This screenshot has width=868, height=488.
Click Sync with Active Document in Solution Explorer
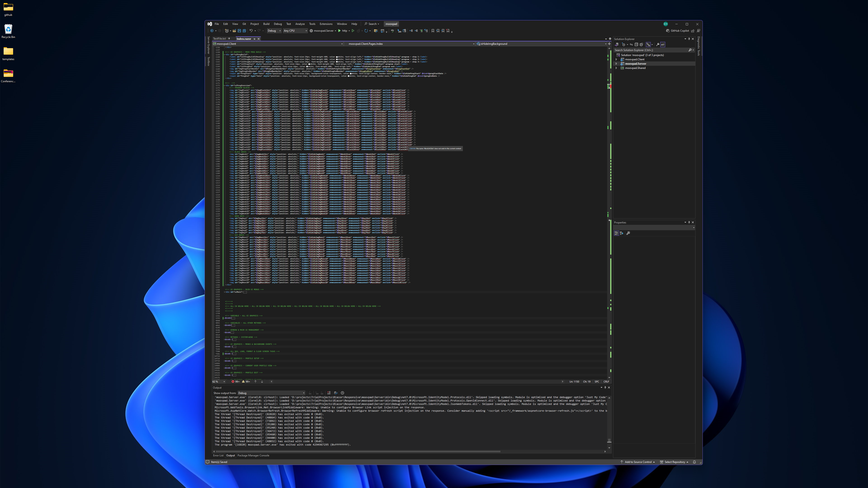(632, 45)
